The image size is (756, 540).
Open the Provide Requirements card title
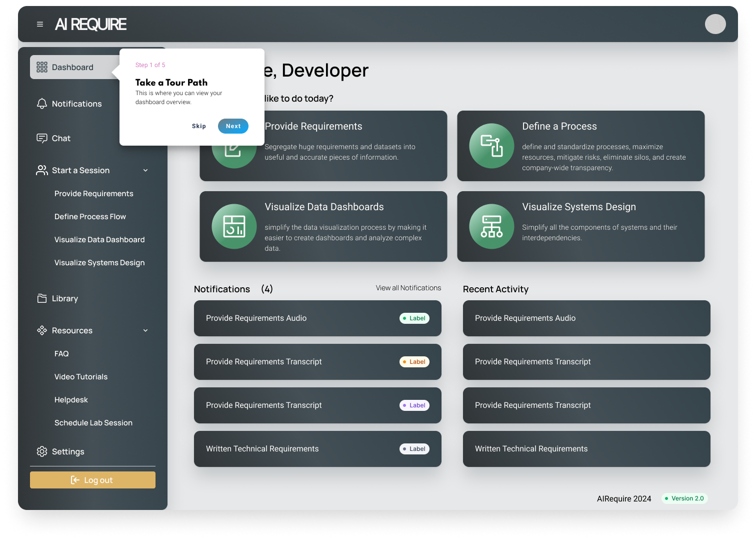tap(313, 126)
